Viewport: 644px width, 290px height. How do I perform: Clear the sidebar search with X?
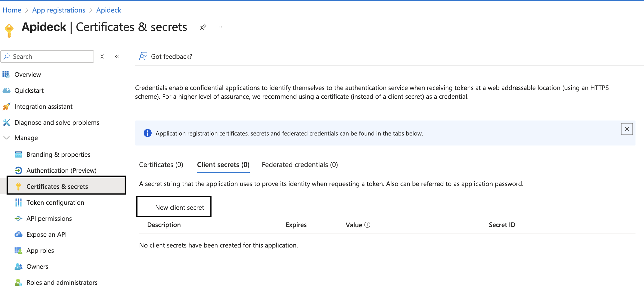point(102,56)
